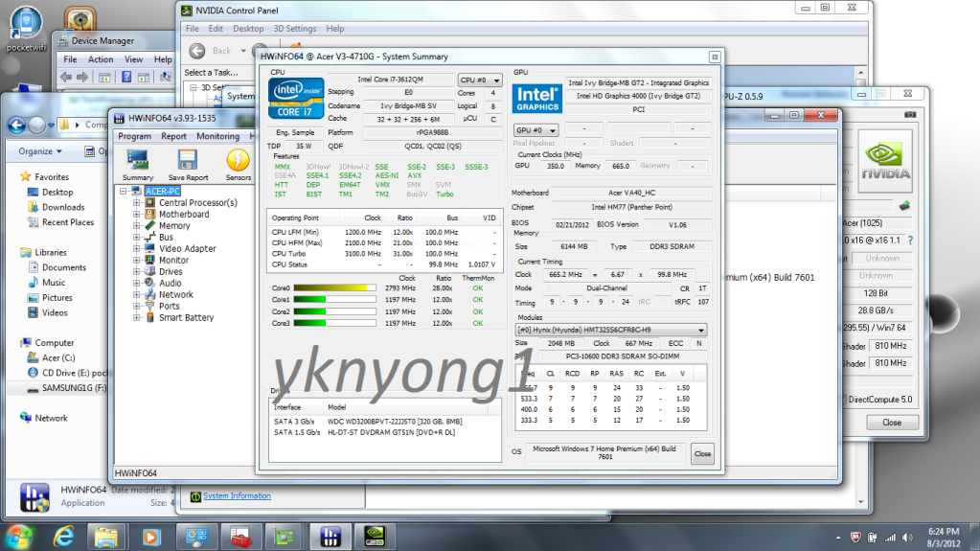980x551 pixels.
Task: Select Memory item in HWiNFO tree
Action: (x=174, y=226)
